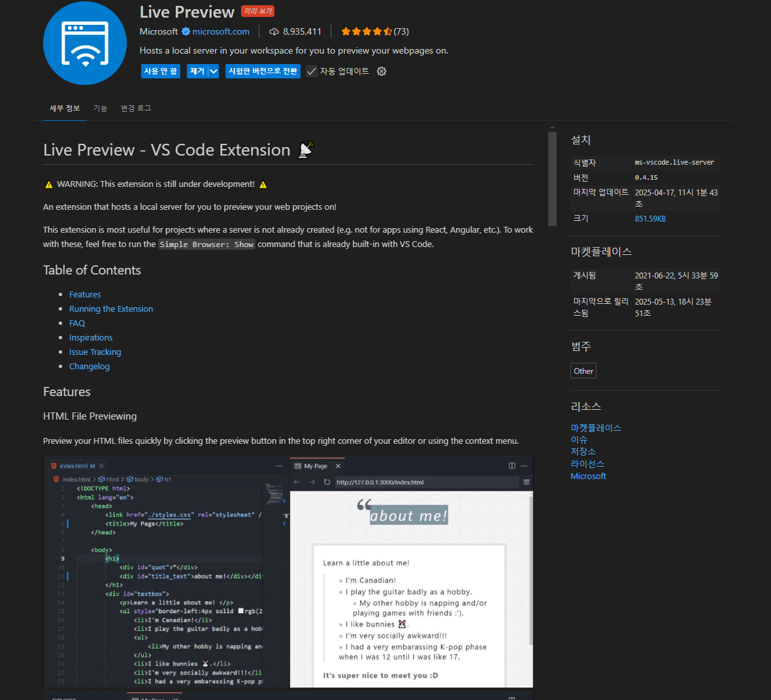Click the satellite dish emoji in the heading
This screenshot has width=771, height=700.
pos(306,150)
